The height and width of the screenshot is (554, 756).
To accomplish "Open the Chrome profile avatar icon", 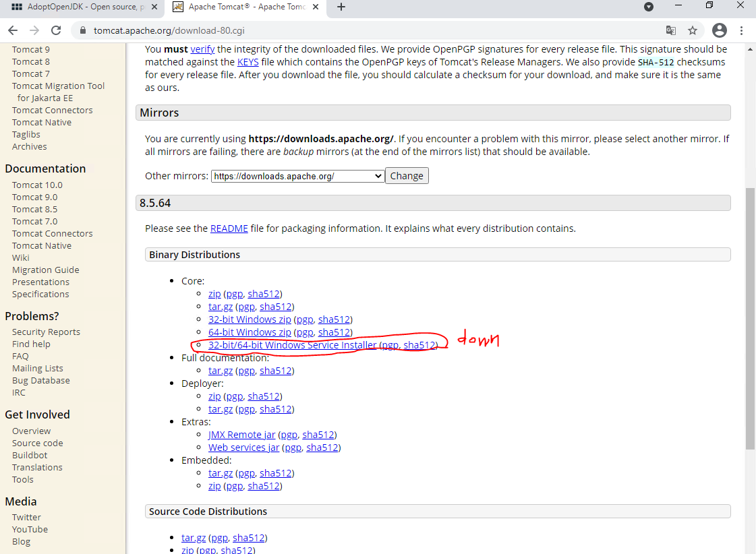I will click(x=720, y=30).
